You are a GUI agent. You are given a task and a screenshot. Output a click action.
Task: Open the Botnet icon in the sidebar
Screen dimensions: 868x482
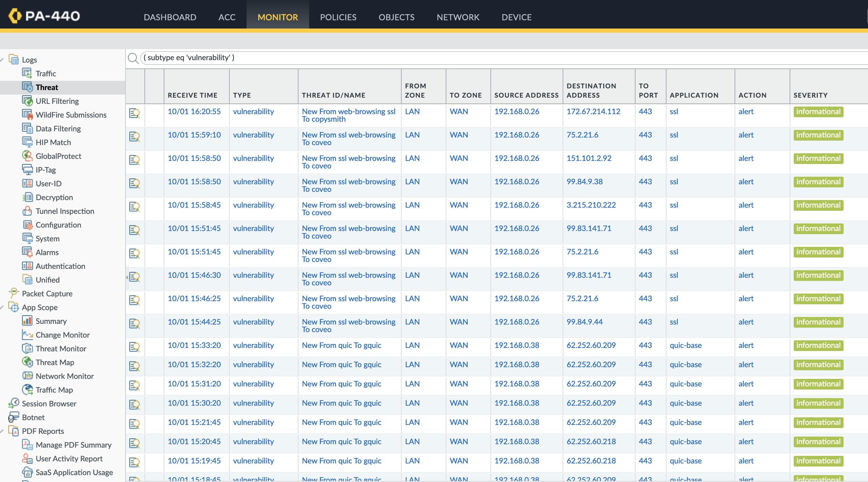click(14, 417)
